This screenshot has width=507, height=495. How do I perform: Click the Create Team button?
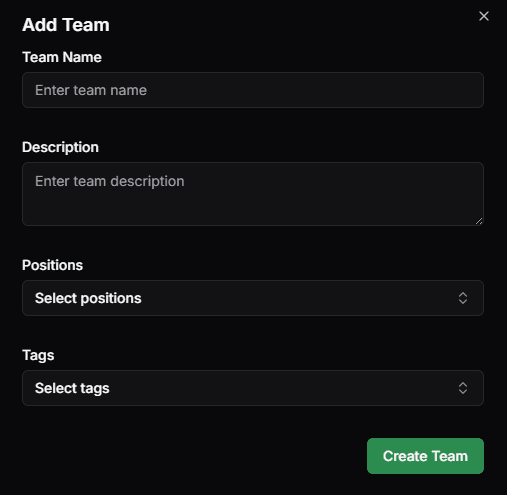click(x=425, y=456)
